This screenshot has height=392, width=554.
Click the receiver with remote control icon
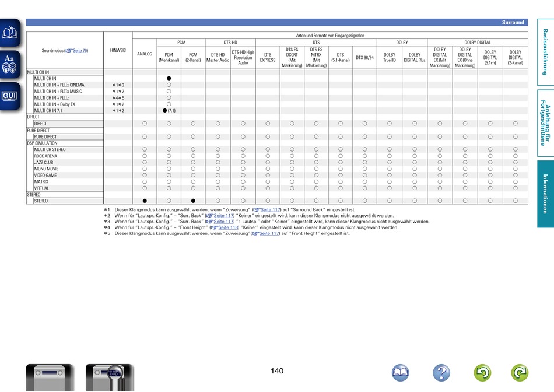point(109,378)
